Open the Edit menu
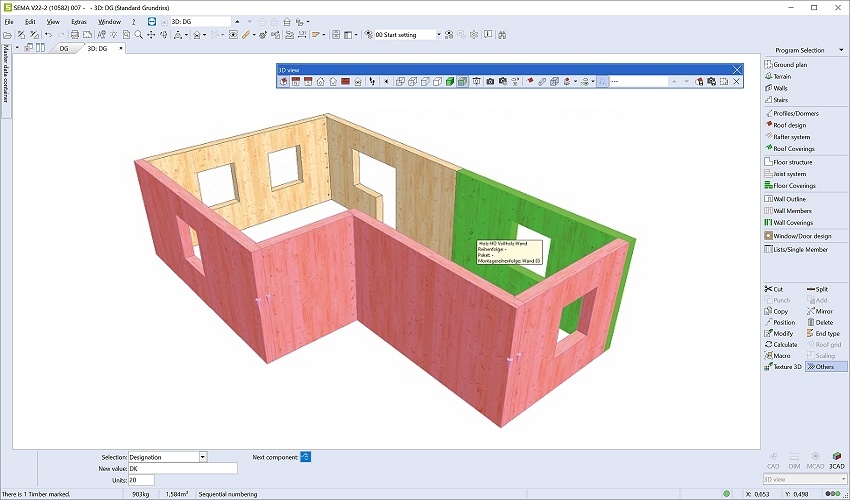Image resolution: width=850 pixels, height=500 pixels. (30, 22)
